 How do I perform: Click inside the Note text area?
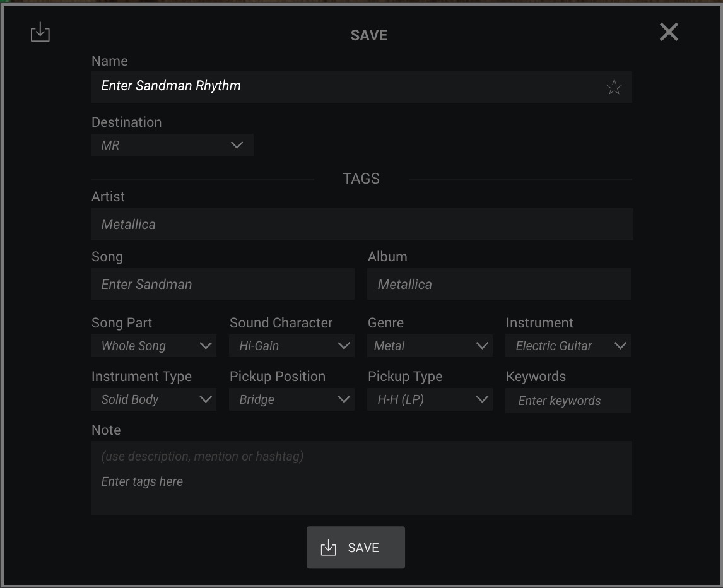tap(361, 478)
